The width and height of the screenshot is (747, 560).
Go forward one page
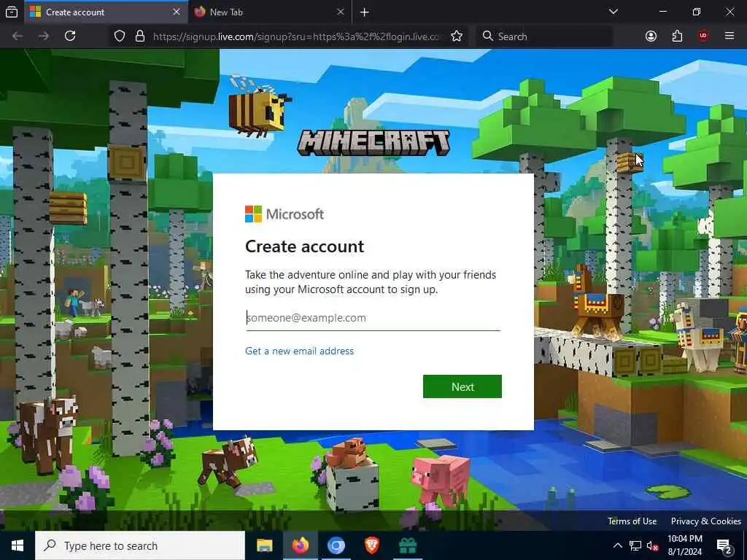point(44,36)
